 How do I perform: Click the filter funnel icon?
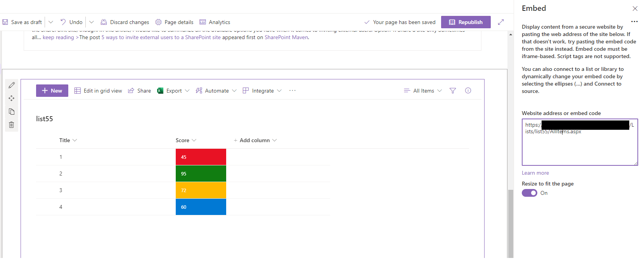click(x=453, y=91)
